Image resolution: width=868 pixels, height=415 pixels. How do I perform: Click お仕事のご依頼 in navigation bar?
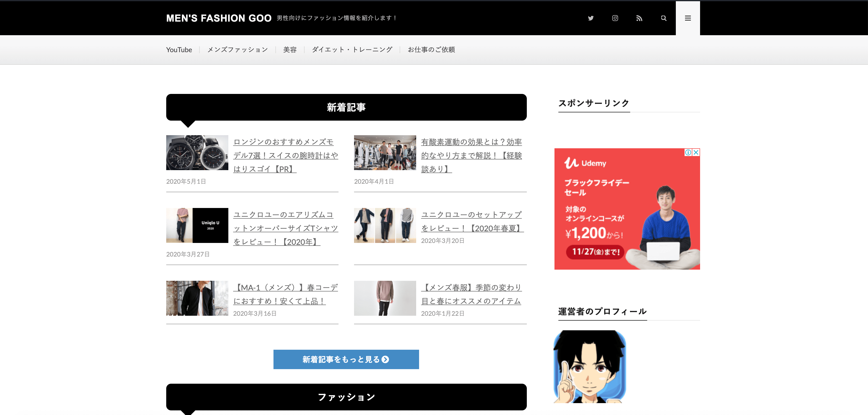click(x=431, y=50)
